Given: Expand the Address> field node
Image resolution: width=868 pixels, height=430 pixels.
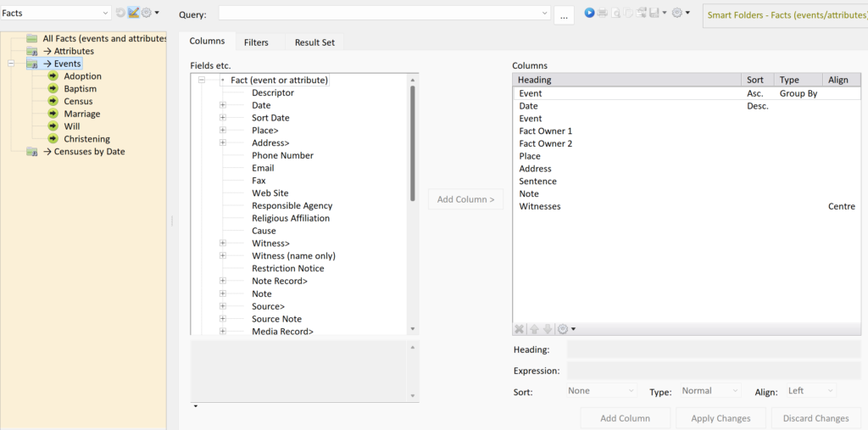Looking at the screenshot, I should (223, 142).
